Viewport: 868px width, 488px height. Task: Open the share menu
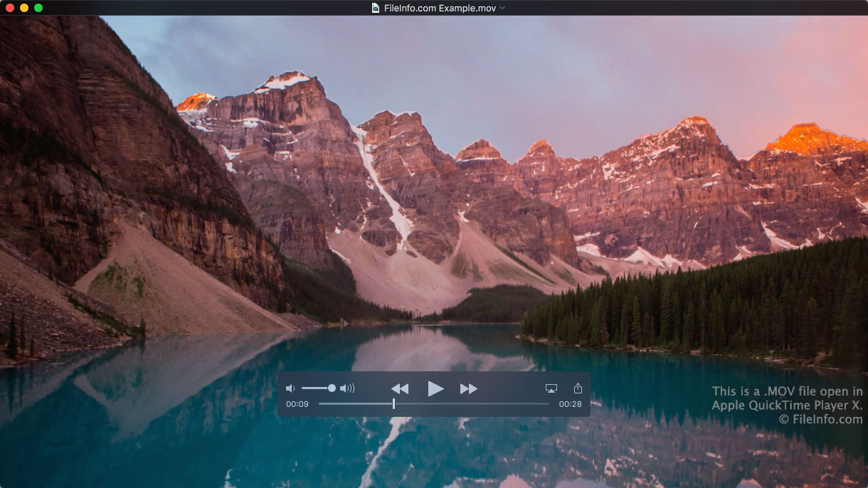click(578, 388)
